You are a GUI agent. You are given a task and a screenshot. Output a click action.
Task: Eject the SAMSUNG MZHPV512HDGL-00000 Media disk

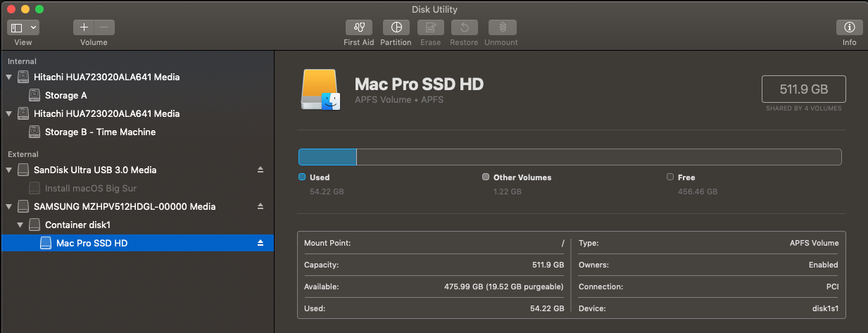[x=260, y=206]
